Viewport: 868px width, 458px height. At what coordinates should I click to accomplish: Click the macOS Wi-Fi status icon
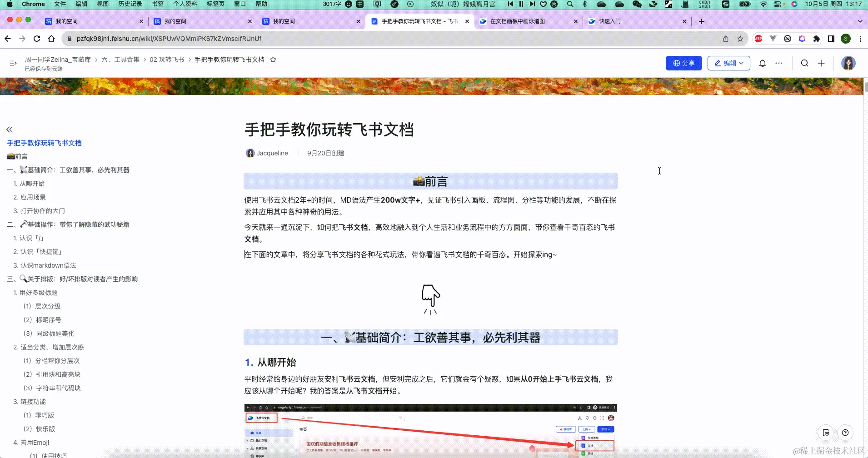click(763, 4)
